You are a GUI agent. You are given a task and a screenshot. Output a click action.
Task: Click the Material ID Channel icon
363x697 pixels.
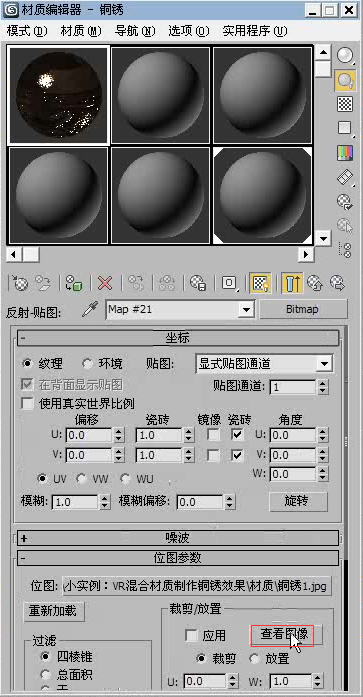point(229,283)
